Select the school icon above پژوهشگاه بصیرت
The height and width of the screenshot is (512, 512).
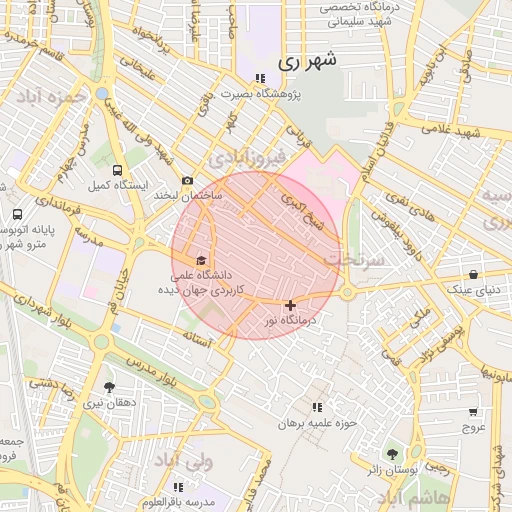click(260, 79)
